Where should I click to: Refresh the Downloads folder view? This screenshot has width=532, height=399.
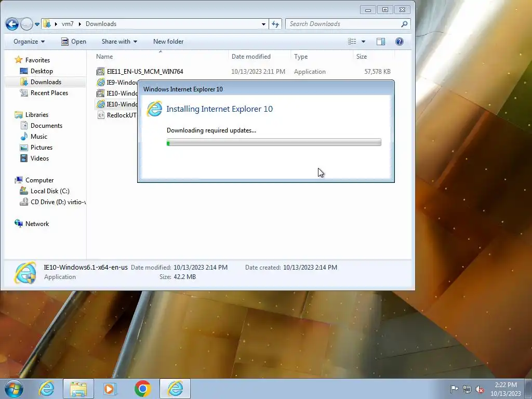275,24
